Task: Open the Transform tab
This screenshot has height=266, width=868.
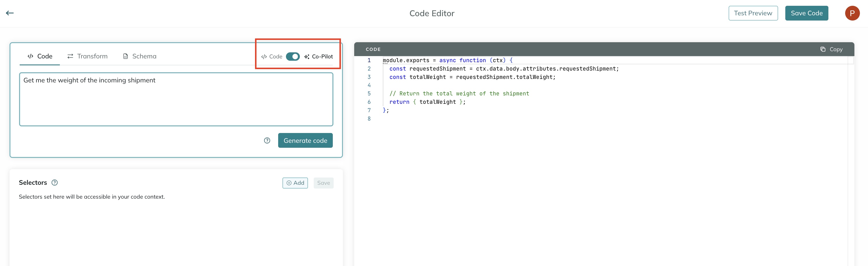Action: pos(88,56)
